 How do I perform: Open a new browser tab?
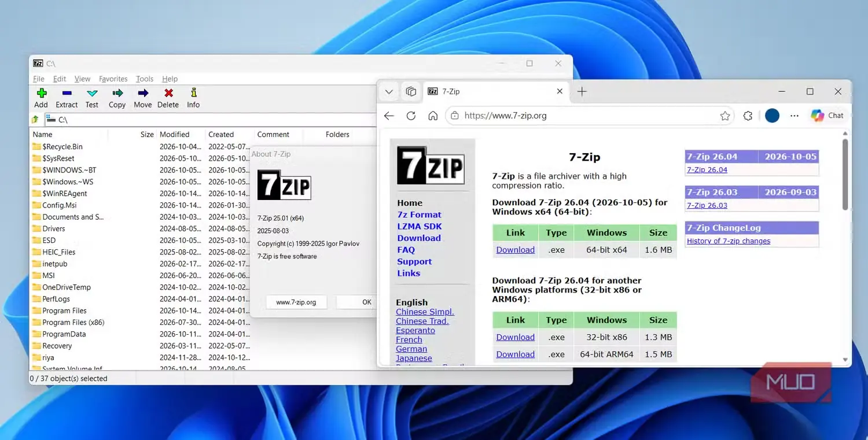(x=582, y=91)
